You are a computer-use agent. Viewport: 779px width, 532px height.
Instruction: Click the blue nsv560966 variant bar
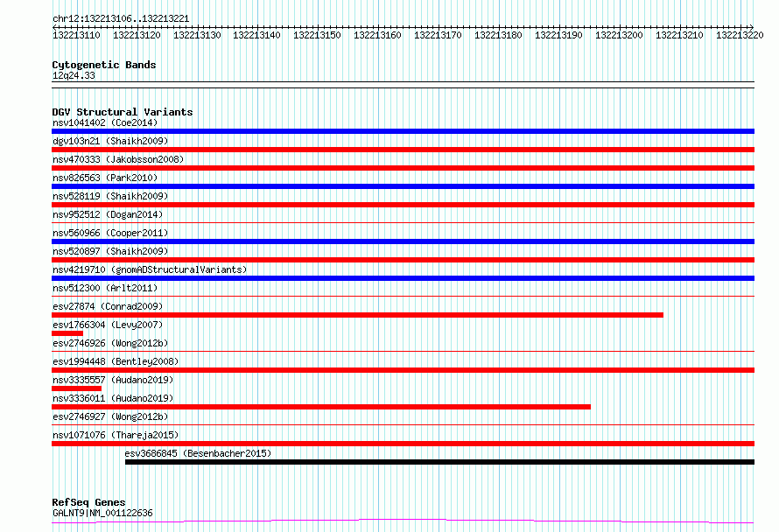click(403, 241)
